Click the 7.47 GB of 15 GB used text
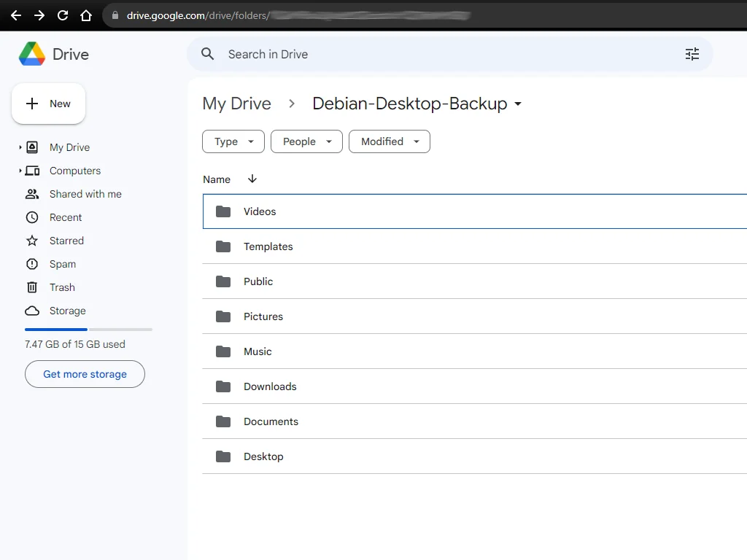This screenshot has width=747, height=560. point(75,344)
